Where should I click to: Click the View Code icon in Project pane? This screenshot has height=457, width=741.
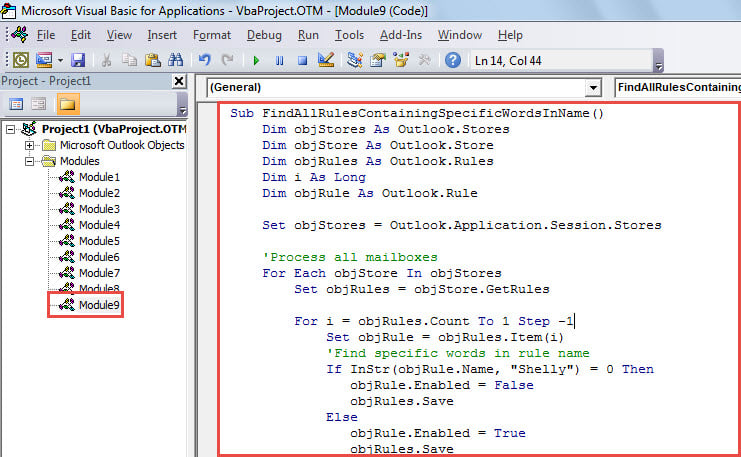tap(17, 104)
